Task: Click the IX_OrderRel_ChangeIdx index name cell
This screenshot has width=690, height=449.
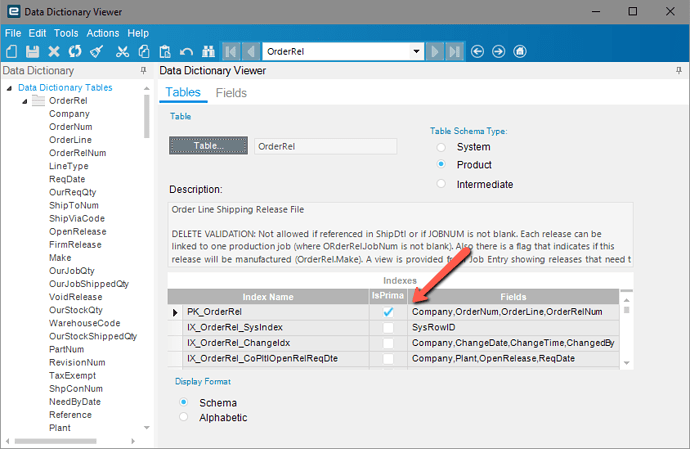Action: point(275,343)
